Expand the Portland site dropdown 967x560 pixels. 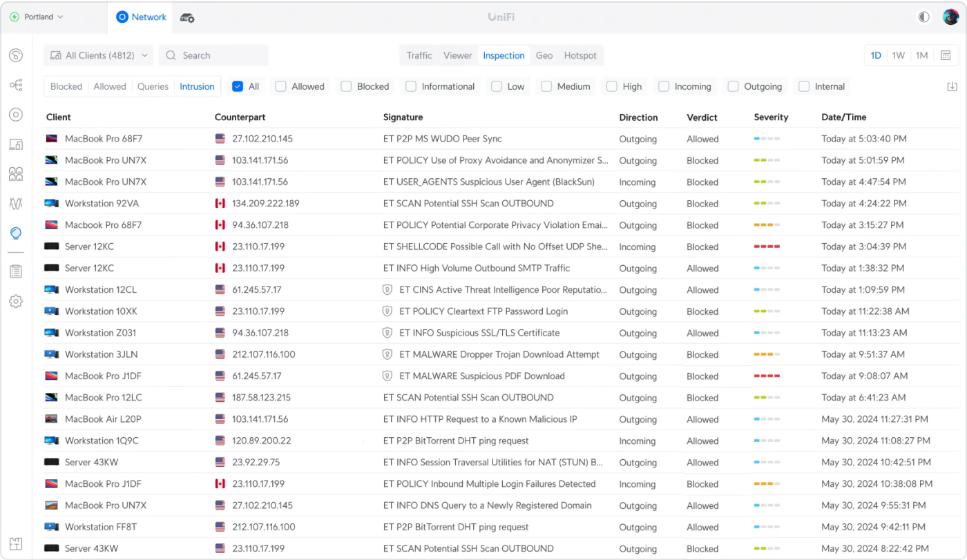coord(37,17)
